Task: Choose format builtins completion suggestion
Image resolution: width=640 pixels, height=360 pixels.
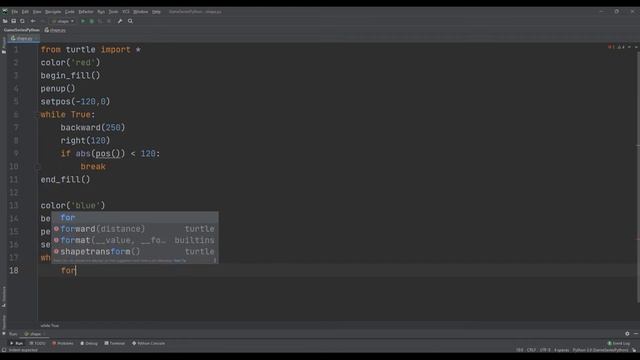Action: (x=135, y=240)
